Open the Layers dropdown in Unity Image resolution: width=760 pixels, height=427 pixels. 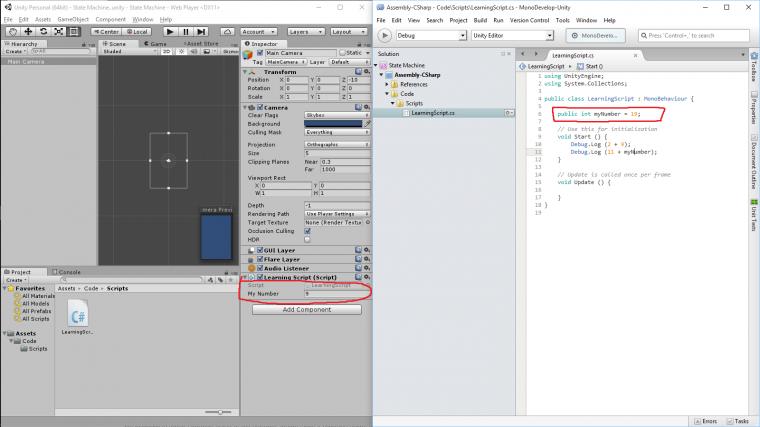click(x=306, y=32)
